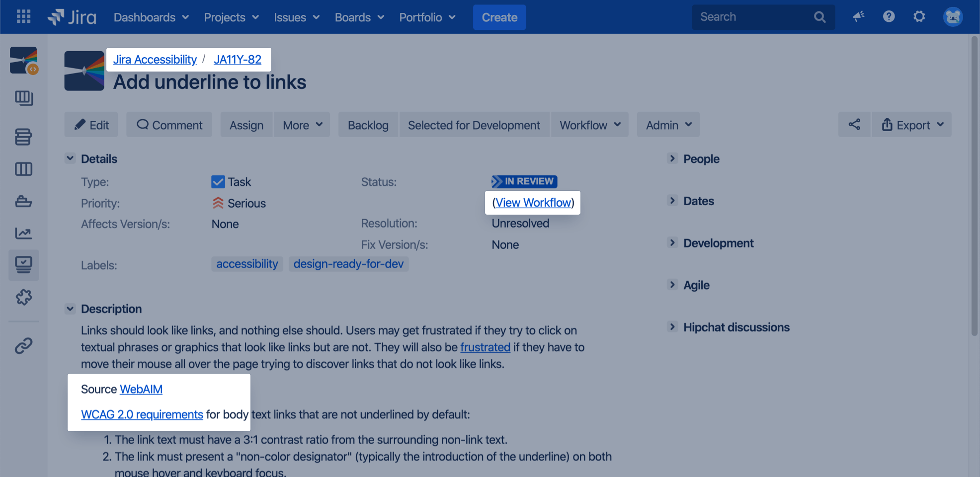Open the feedback megaphone icon
980x477 pixels.
(858, 17)
